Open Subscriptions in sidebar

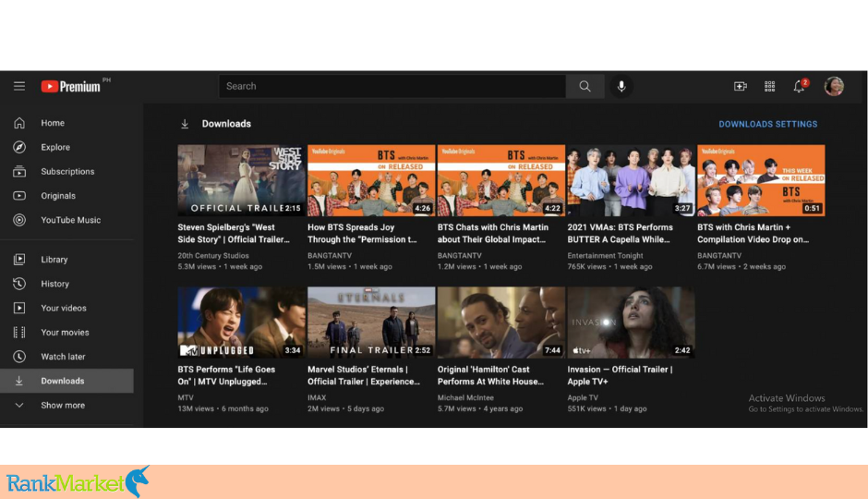66,171
